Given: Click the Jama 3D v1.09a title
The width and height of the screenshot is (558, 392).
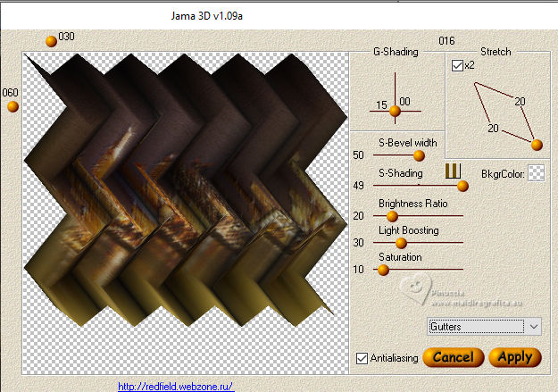Looking at the screenshot, I should click(x=207, y=16).
